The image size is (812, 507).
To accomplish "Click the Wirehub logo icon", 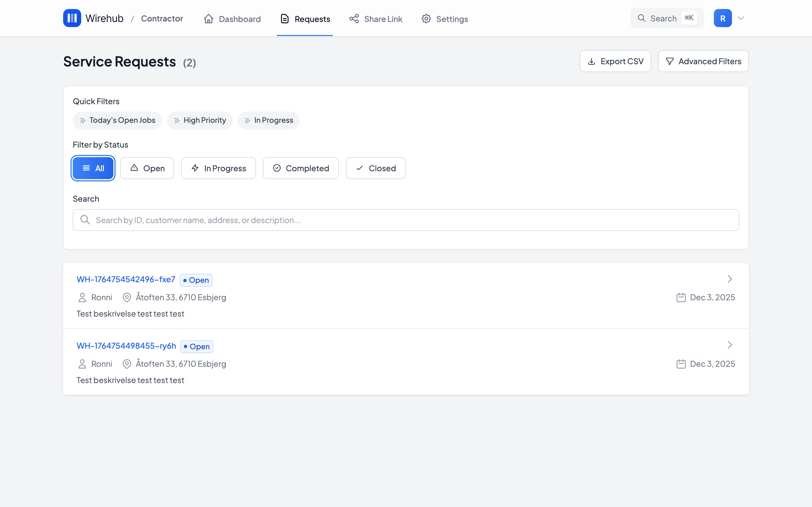I will click(72, 18).
